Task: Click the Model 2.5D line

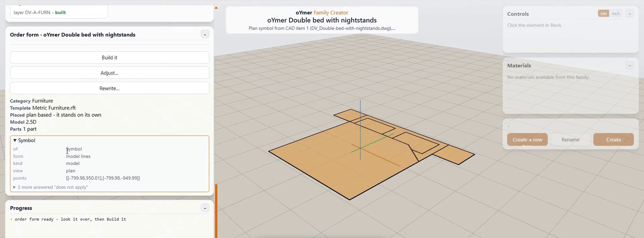Action: pyautogui.click(x=23, y=122)
